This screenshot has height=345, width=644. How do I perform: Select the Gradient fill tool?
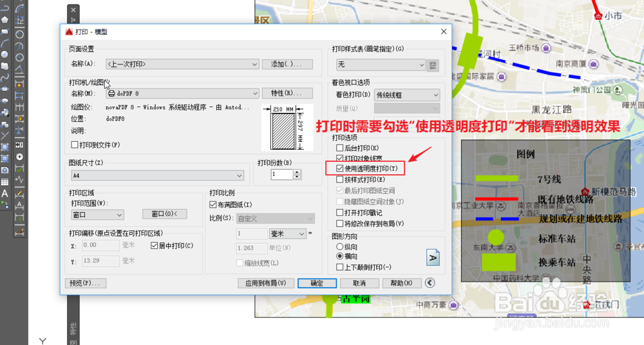5,159
